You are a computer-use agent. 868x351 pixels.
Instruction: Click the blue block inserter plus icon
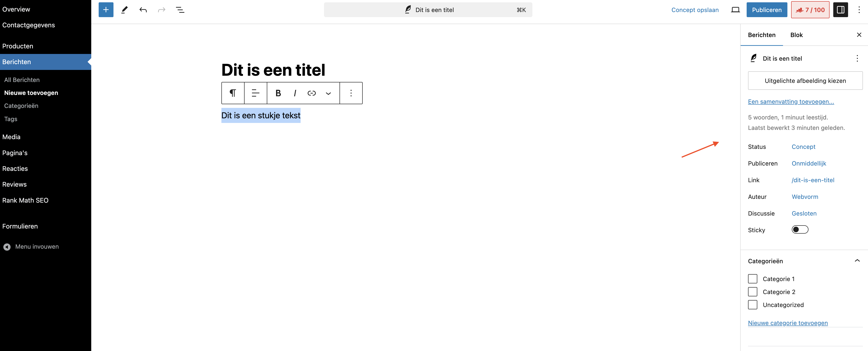click(106, 10)
